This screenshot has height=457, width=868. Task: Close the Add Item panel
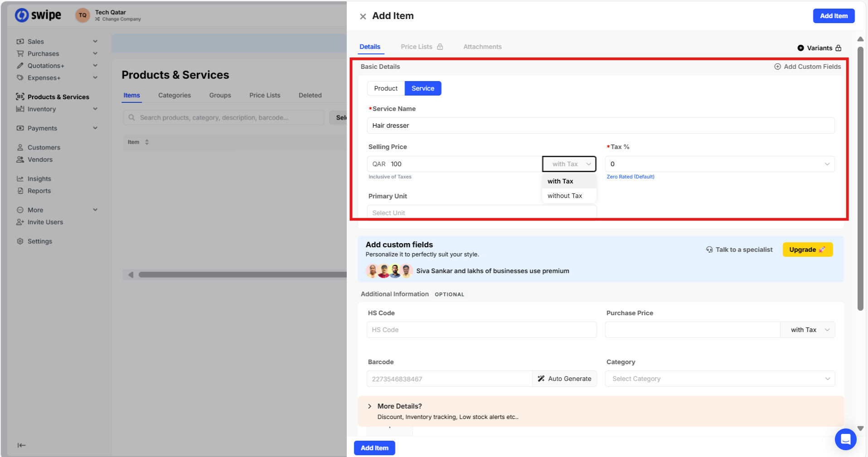click(x=363, y=16)
